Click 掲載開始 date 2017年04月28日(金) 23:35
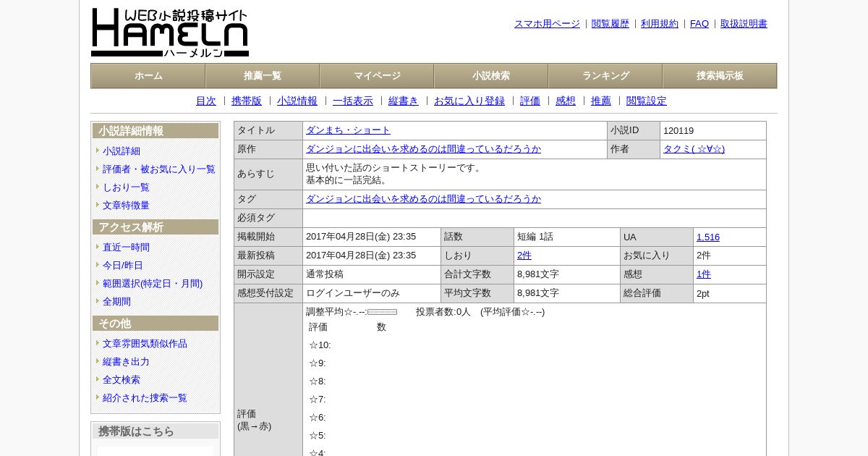 (x=361, y=237)
